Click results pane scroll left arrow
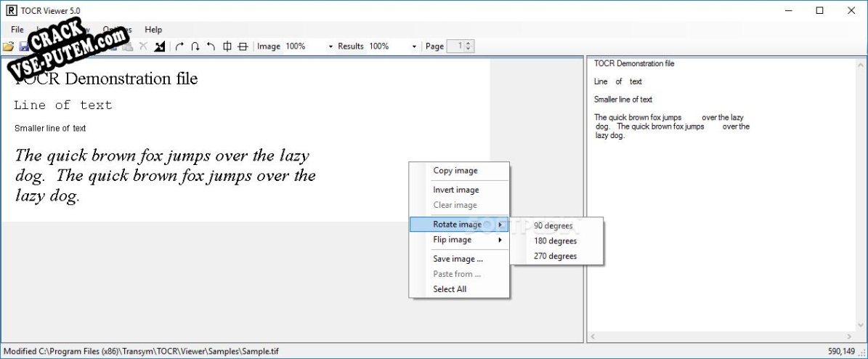The image size is (868, 359). 593,336
